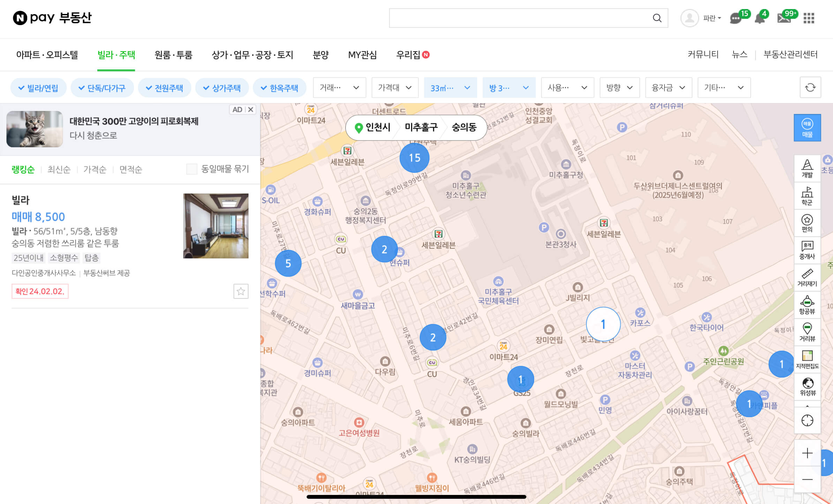Expand the 융자금 dropdown

(668, 87)
